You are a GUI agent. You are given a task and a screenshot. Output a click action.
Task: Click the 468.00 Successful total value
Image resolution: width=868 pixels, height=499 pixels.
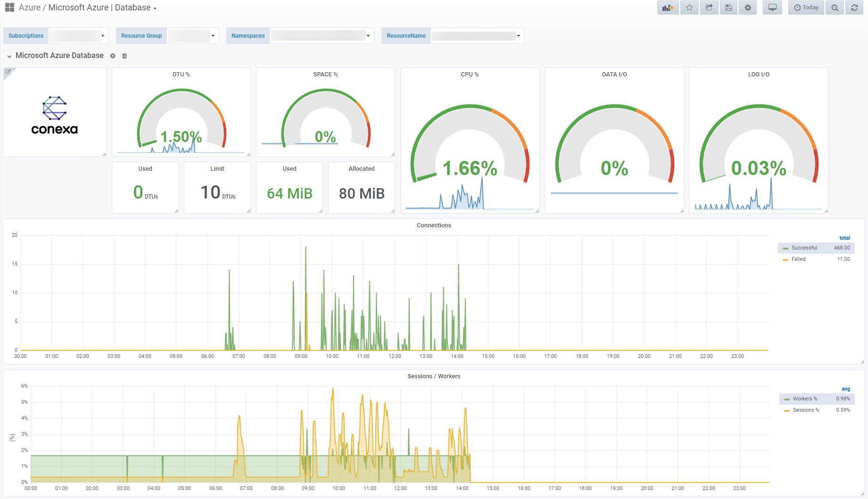point(842,248)
